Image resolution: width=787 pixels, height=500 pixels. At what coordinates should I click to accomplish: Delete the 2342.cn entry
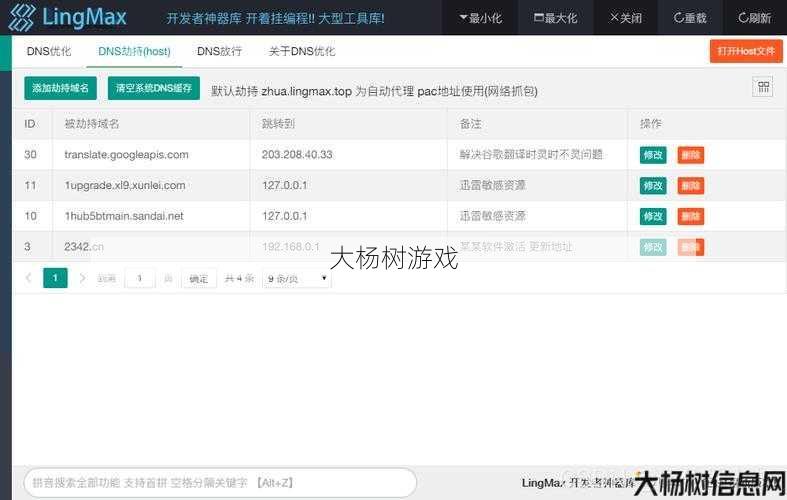pos(691,247)
